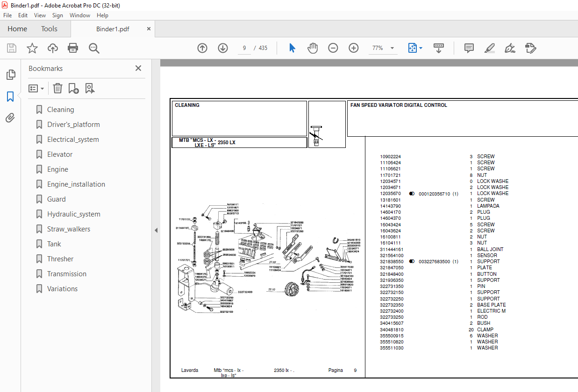The width and height of the screenshot is (578, 392).
Task: Open the Engine_installation bookmark
Action: [x=76, y=184]
